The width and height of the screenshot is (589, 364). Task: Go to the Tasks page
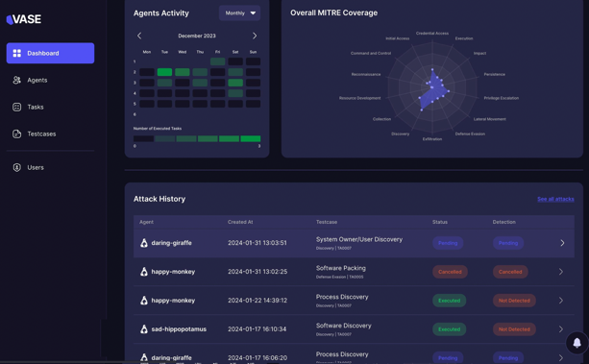tap(36, 107)
